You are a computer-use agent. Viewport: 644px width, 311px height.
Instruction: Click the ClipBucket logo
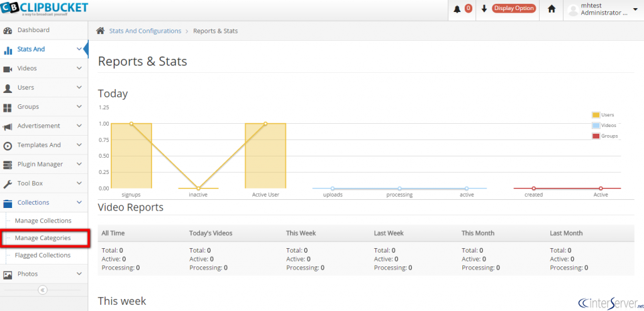[x=44, y=9]
